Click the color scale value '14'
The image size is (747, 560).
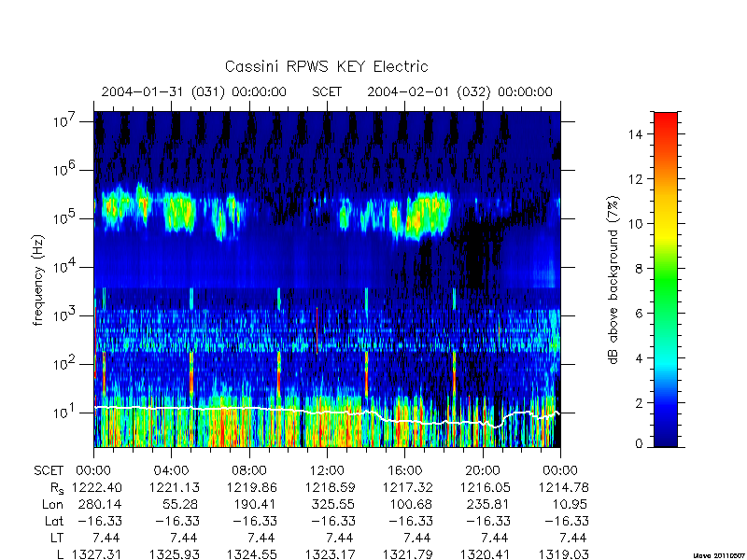[x=636, y=134]
